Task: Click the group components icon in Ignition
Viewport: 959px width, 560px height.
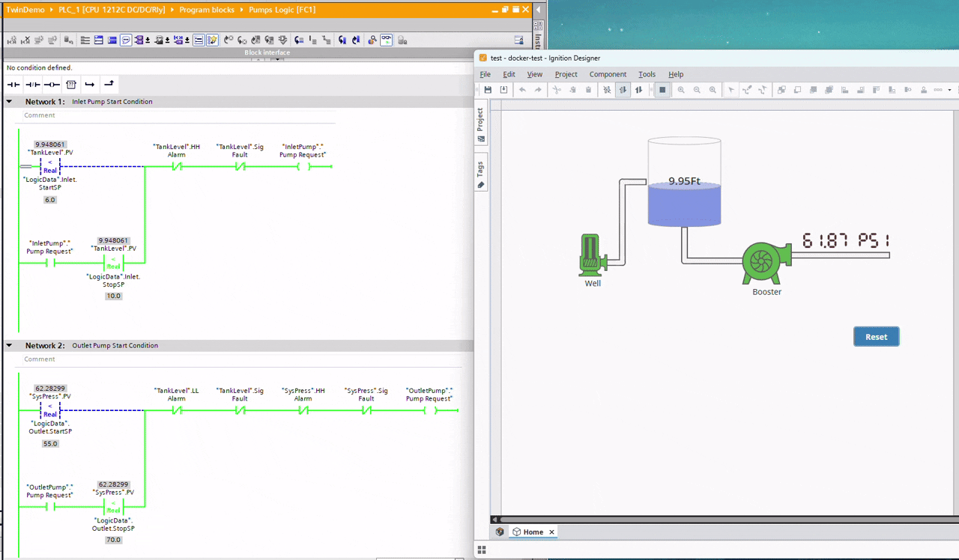Action: click(x=781, y=90)
